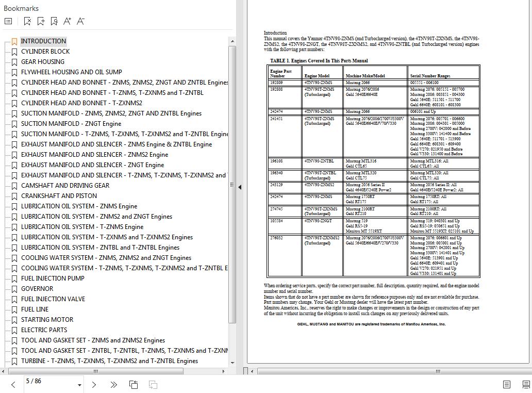Click document horizontal scroll left arrow
This screenshot has height=393, width=532.
click(x=252, y=371)
